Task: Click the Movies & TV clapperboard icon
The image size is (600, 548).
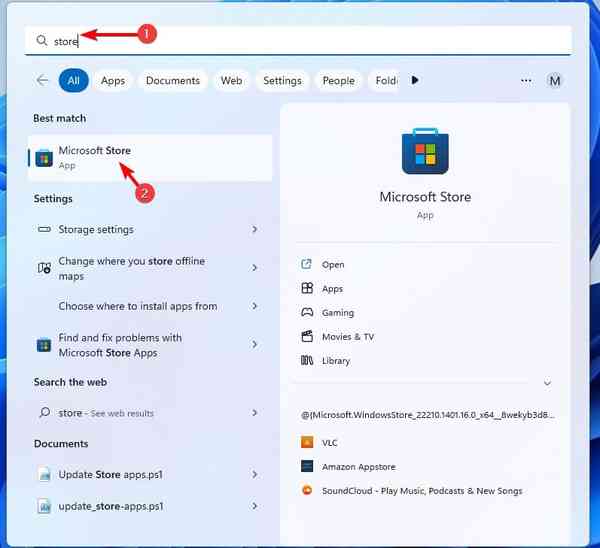Action: [307, 336]
